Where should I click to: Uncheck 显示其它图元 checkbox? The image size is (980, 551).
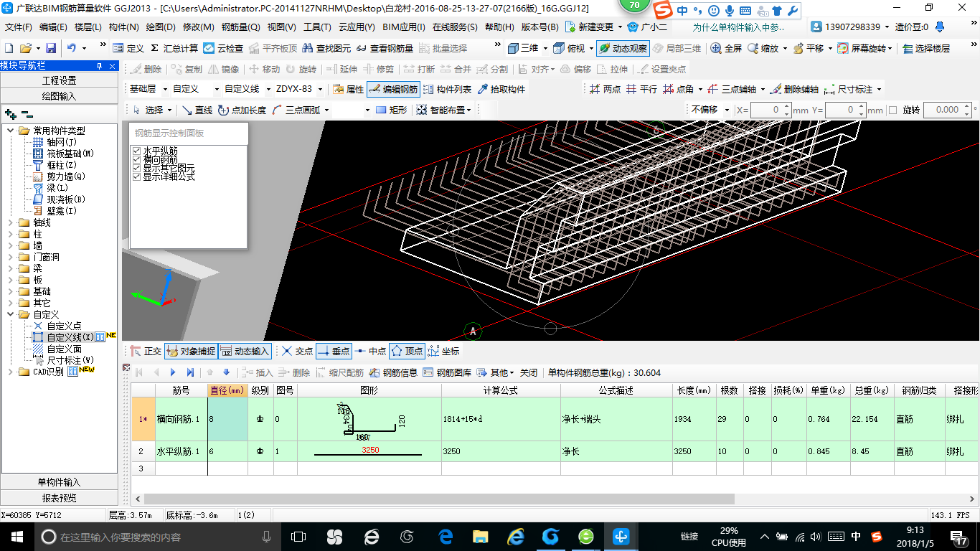pos(136,168)
